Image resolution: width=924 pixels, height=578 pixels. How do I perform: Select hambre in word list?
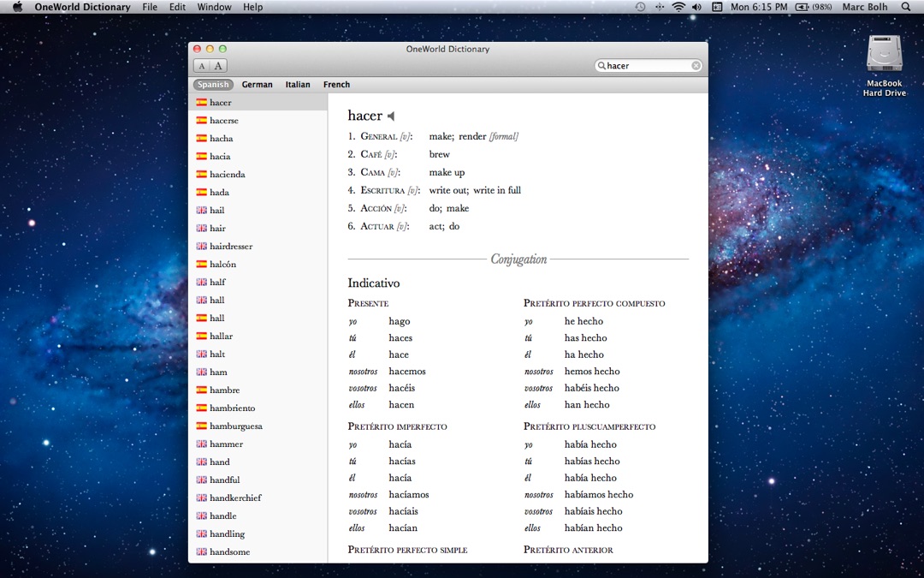[x=258, y=390]
